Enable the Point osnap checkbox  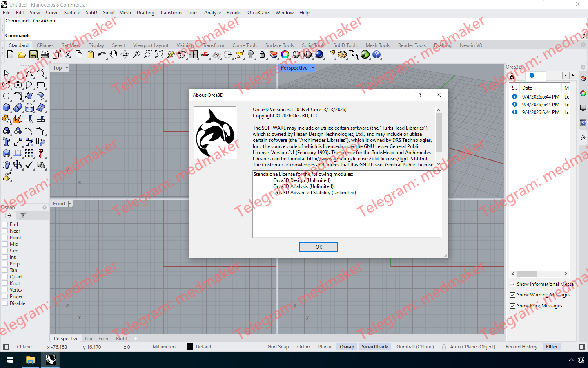5,238
